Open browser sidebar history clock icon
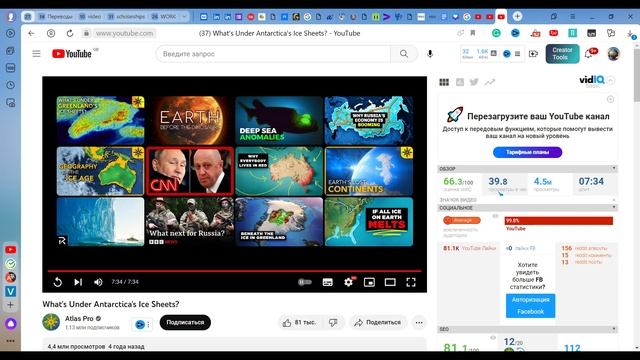This screenshot has height=360, width=640. tap(11, 85)
